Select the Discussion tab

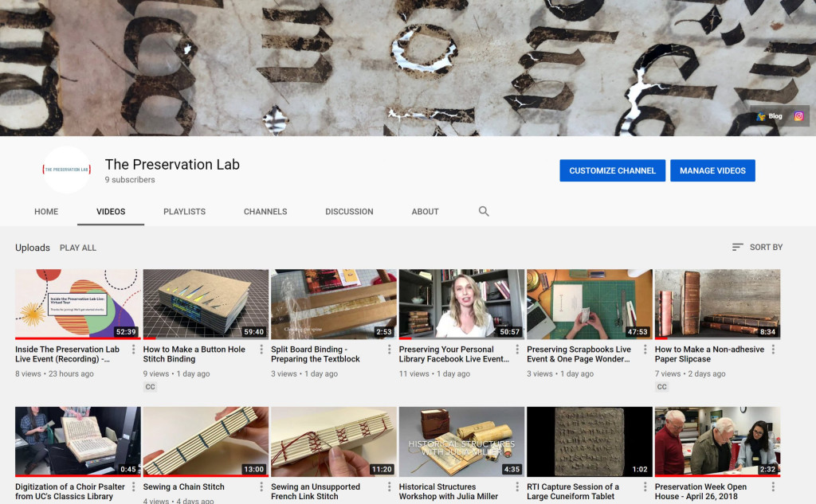[x=349, y=212]
